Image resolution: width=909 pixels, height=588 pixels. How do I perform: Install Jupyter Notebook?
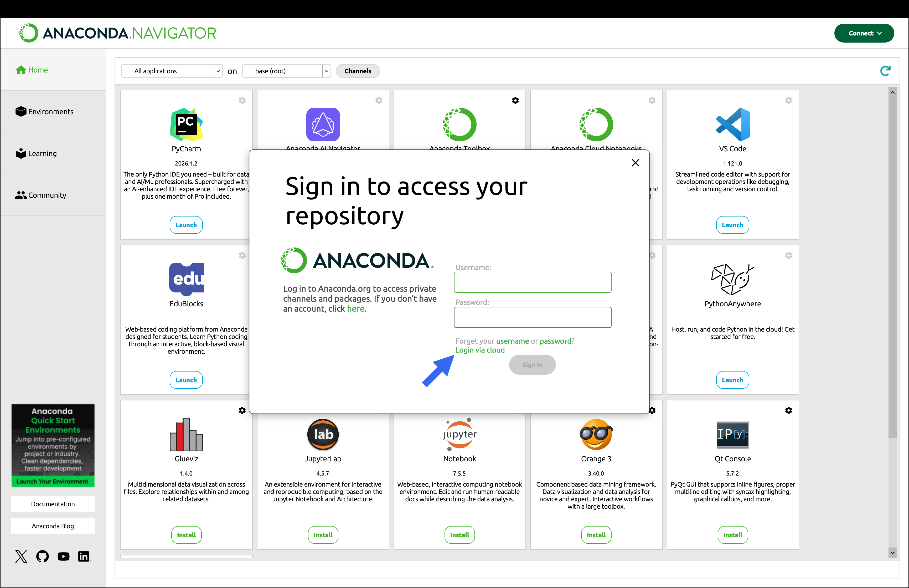(x=460, y=535)
